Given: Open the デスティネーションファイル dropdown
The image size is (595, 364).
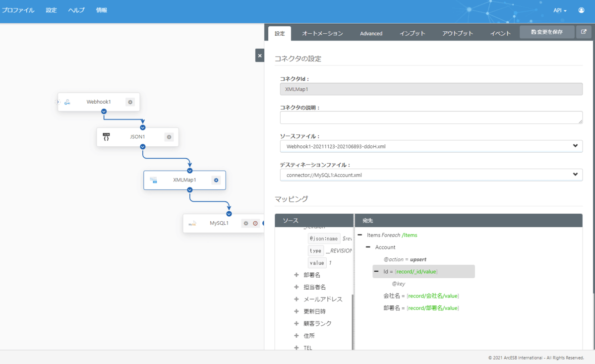Looking at the screenshot, I should coord(431,175).
